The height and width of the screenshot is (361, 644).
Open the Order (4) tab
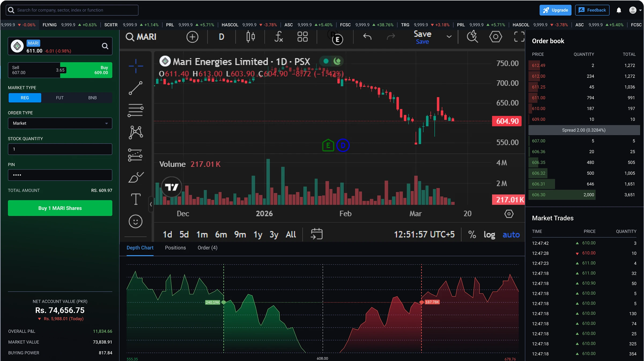click(x=208, y=248)
